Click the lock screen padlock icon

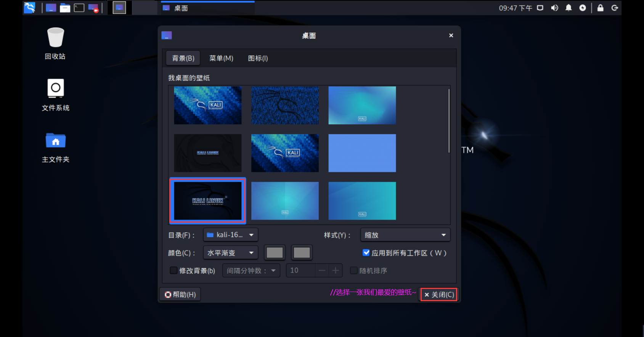(600, 8)
